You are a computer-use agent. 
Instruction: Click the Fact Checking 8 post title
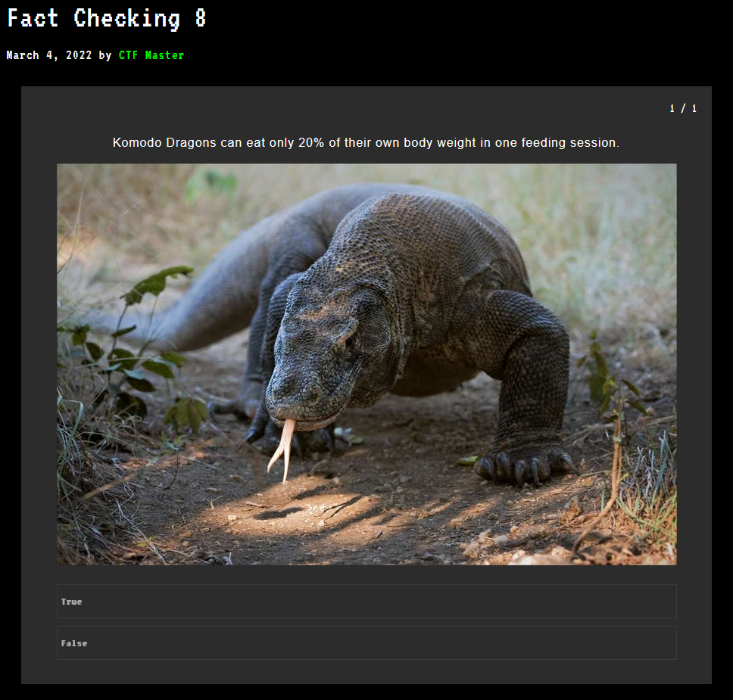coord(107,18)
